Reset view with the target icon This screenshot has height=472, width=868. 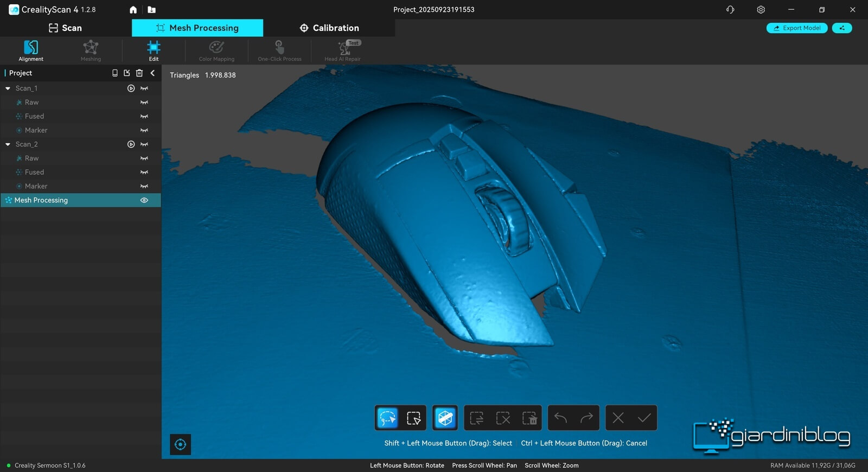tap(181, 444)
